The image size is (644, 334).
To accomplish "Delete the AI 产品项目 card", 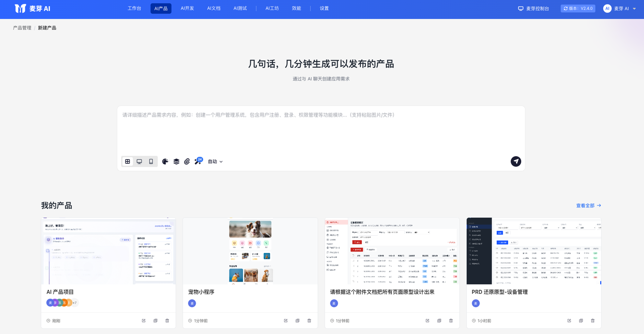I will [167, 320].
